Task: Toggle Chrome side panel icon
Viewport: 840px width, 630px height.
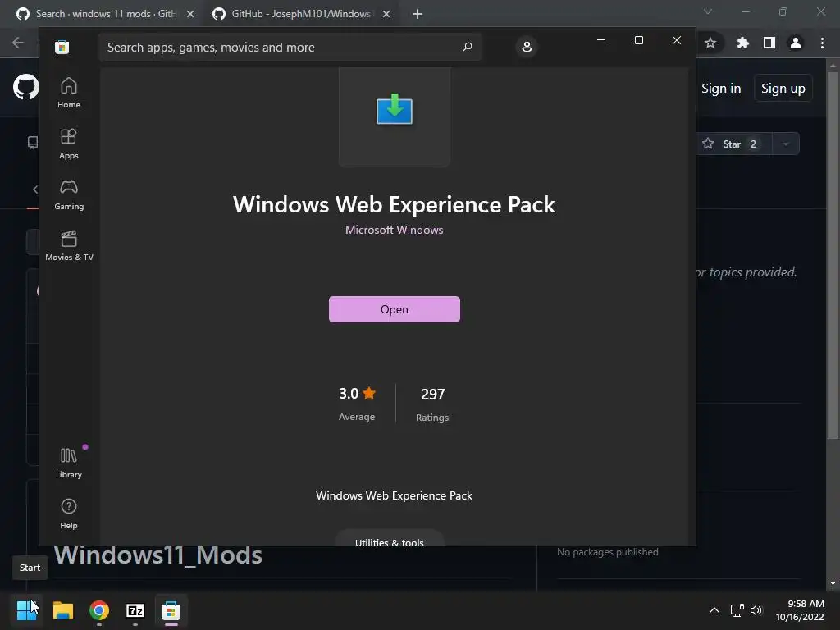Action: click(769, 43)
